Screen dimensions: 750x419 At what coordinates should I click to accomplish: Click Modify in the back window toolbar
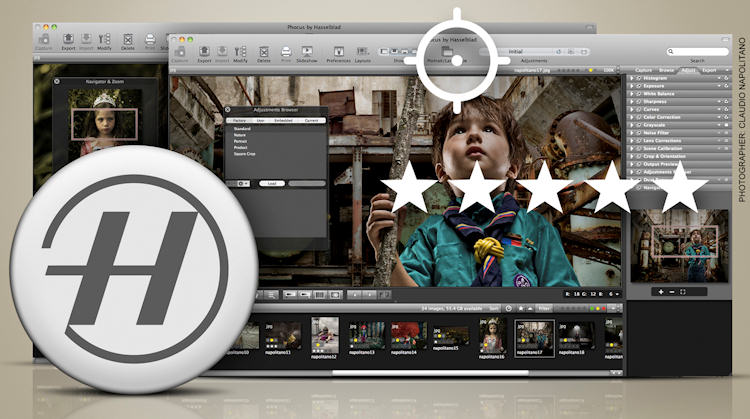(104, 41)
